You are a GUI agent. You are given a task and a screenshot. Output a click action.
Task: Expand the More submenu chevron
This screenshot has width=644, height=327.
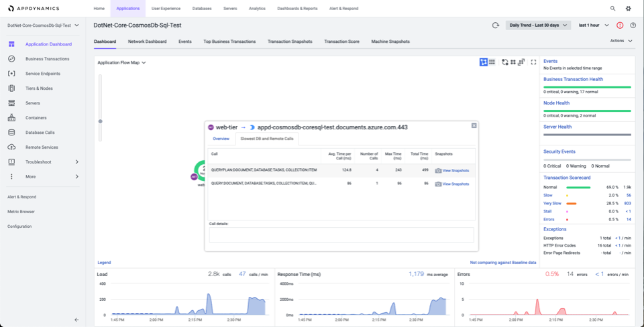tap(76, 177)
